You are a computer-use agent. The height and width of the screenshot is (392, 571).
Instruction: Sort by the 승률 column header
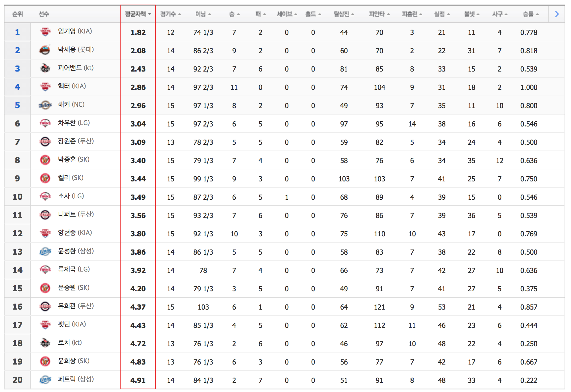(x=530, y=14)
